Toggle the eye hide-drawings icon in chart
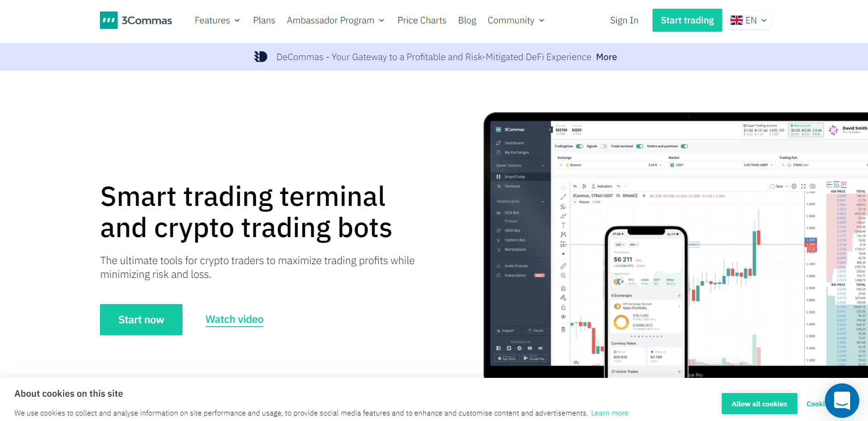 (x=563, y=316)
